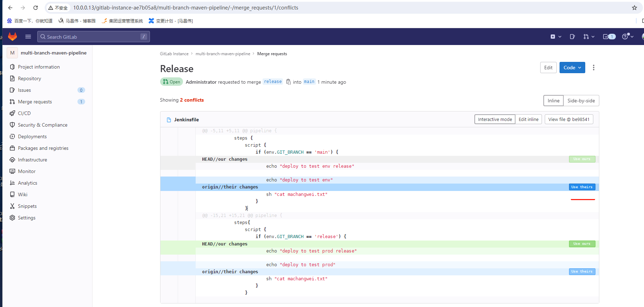This screenshot has height=307, width=644.
Task: Go back with browser back arrow
Action: tap(10, 8)
